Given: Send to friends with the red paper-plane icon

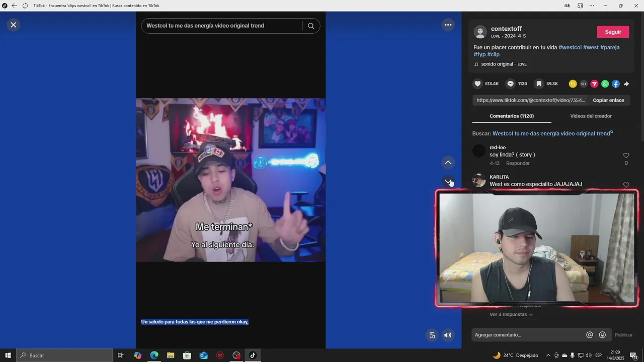Looking at the screenshot, I should coord(594,84).
